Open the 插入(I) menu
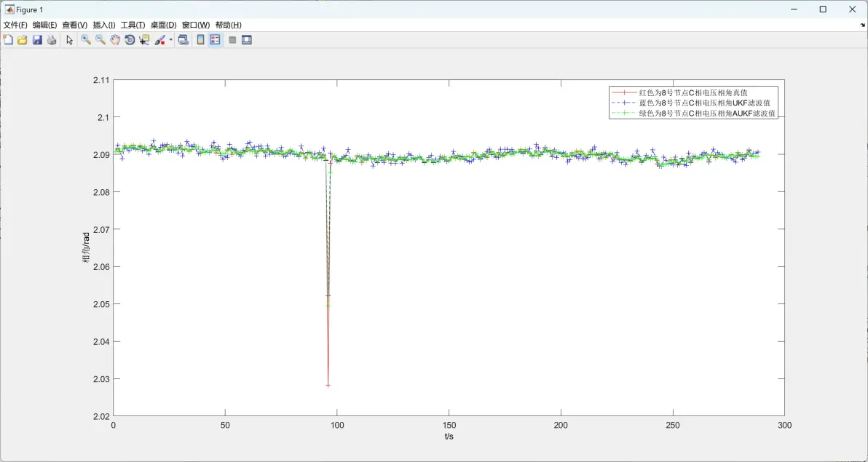The height and width of the screenshot is (462, 868). coord(104,25)
